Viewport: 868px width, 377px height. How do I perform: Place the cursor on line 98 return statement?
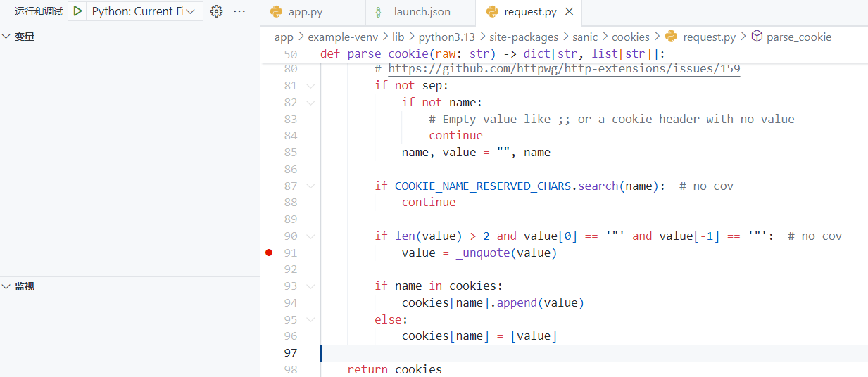coord(394,369)
